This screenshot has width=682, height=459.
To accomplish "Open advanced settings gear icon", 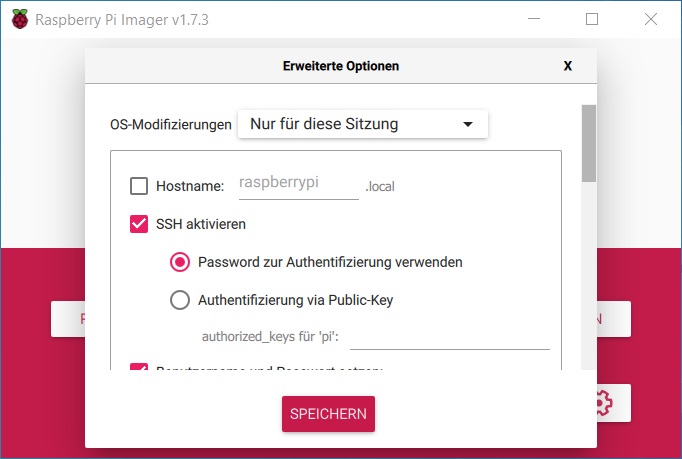I will click(605, 403).
